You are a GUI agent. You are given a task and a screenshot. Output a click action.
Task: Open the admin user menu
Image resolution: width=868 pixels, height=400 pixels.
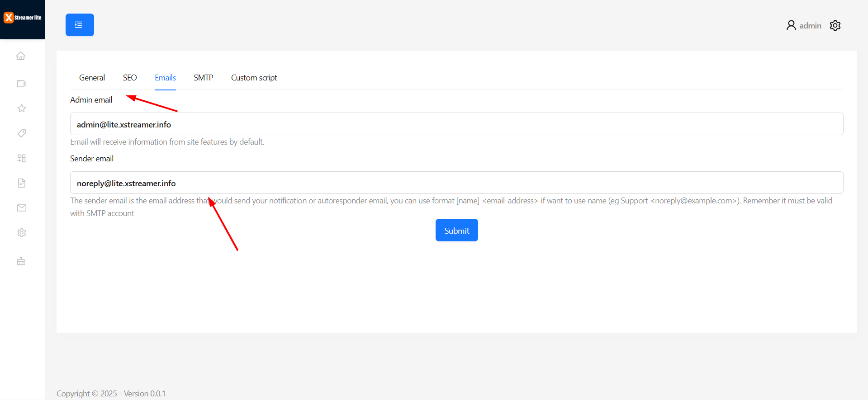coord(804,26)
